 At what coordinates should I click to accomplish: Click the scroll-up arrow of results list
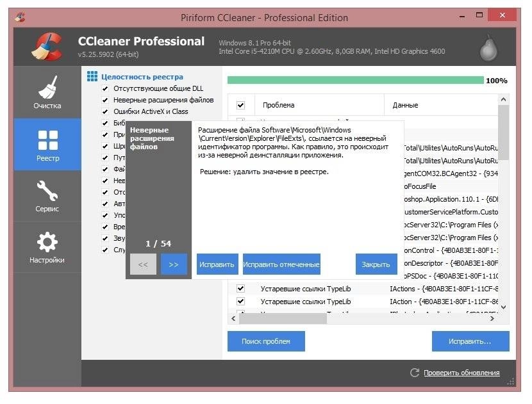(504, 100)
